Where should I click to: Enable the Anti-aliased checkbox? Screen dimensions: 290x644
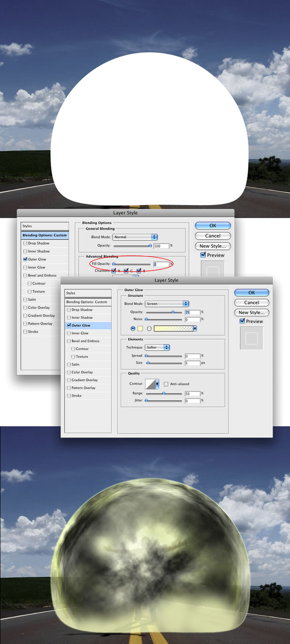[x=166, y=384]
